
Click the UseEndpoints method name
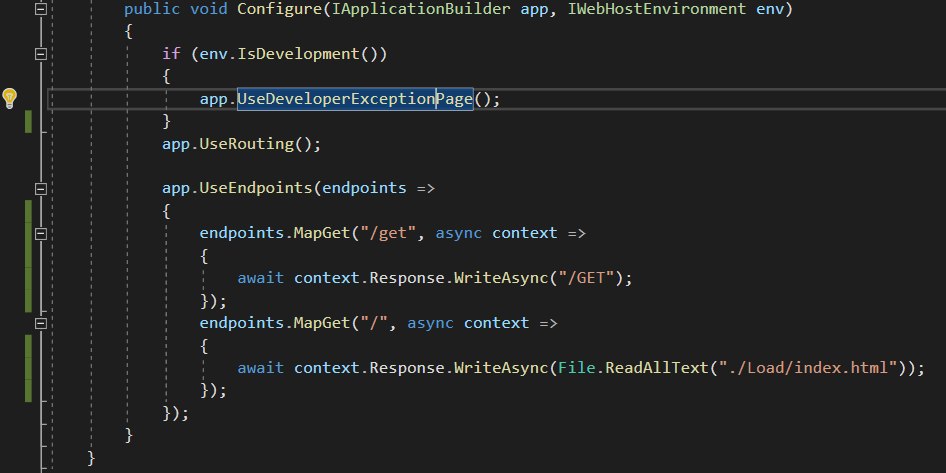[x=255, y=188]
